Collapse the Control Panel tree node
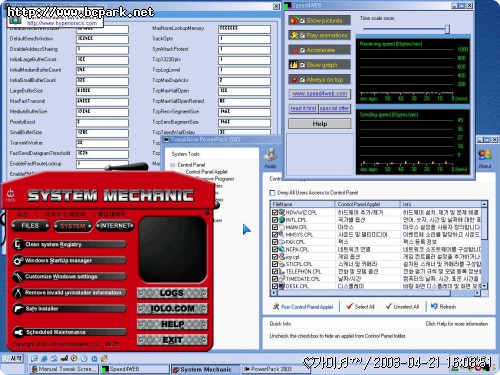The height and width of the screenshot is (375, 500). coord(173,165)
